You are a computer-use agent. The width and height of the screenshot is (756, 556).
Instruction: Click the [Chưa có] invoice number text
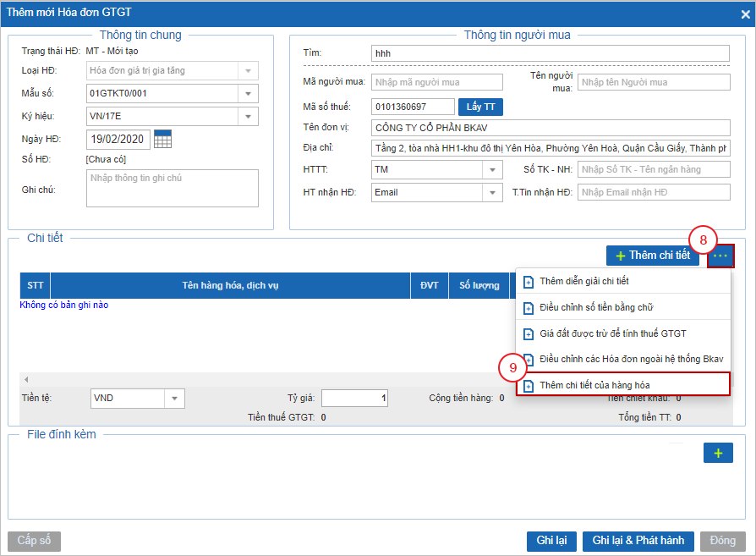click(106, 159)
